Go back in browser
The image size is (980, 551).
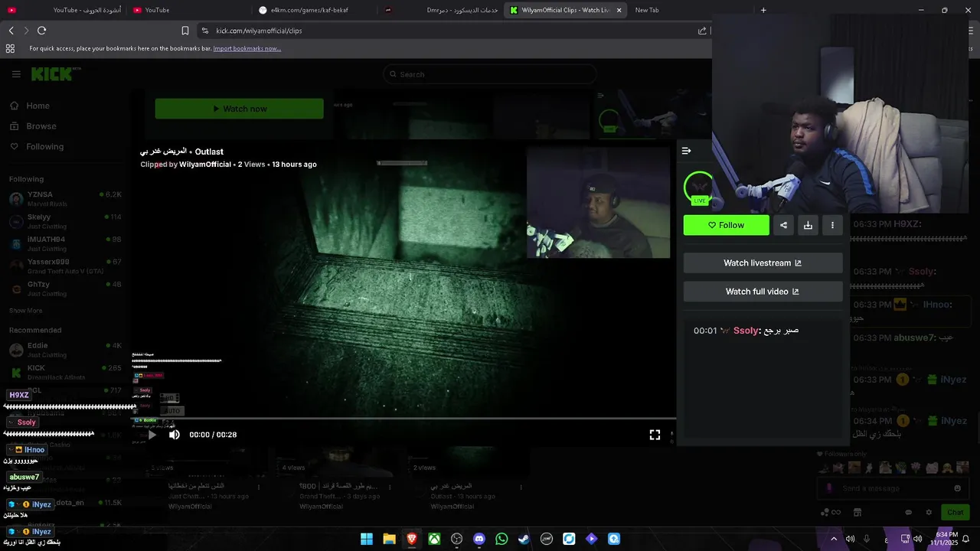[11, 31]
